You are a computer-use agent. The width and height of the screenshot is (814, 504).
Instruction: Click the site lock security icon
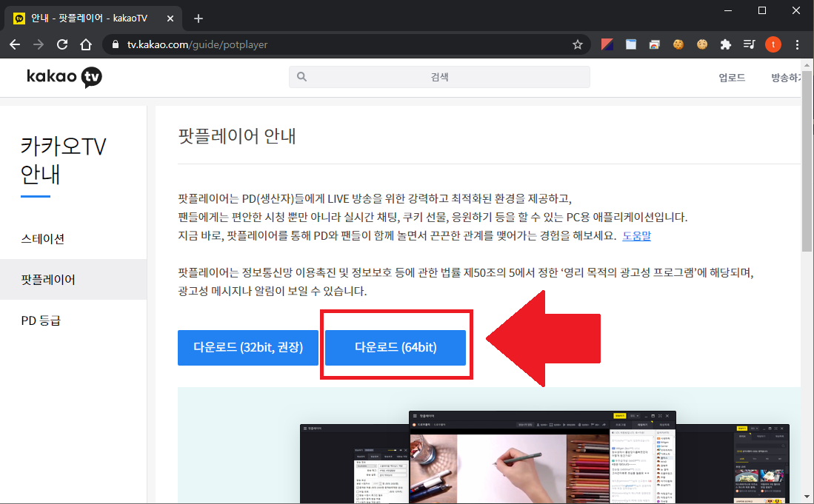[116, 44]
